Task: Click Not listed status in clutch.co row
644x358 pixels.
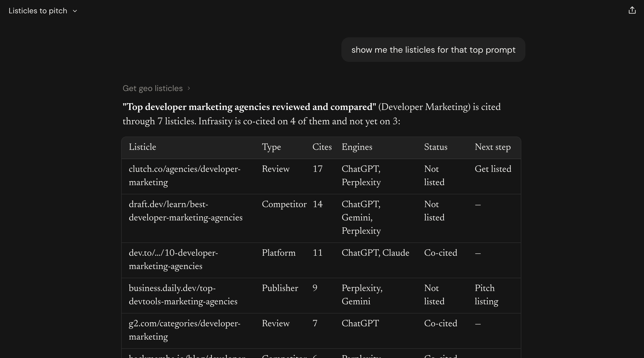Action: coord(434,175)
